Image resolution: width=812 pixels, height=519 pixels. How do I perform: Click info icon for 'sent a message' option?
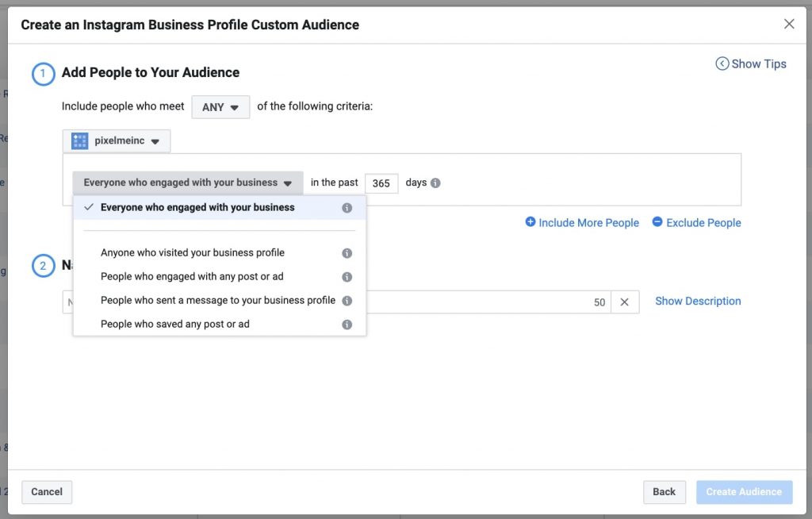[347, 301]
